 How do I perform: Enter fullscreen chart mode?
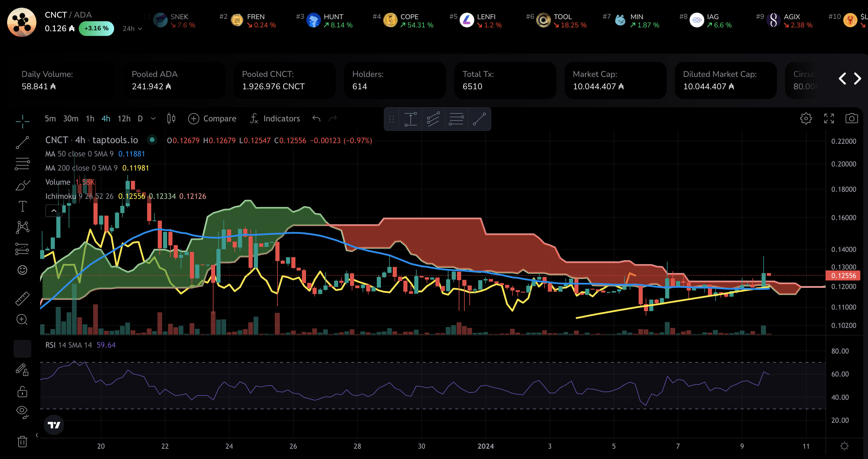click(829, 118)
